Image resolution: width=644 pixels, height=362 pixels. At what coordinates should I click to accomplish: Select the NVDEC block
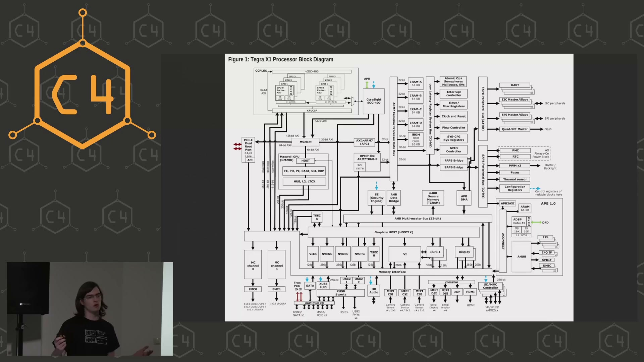pos(343,254)
